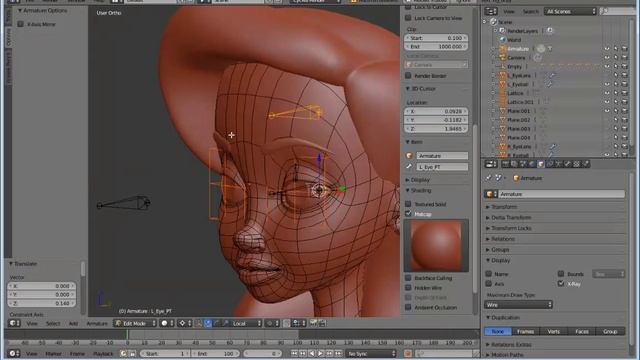
Task: Click the pin icon in properties breadcrumb
Action: click(489, 178)
